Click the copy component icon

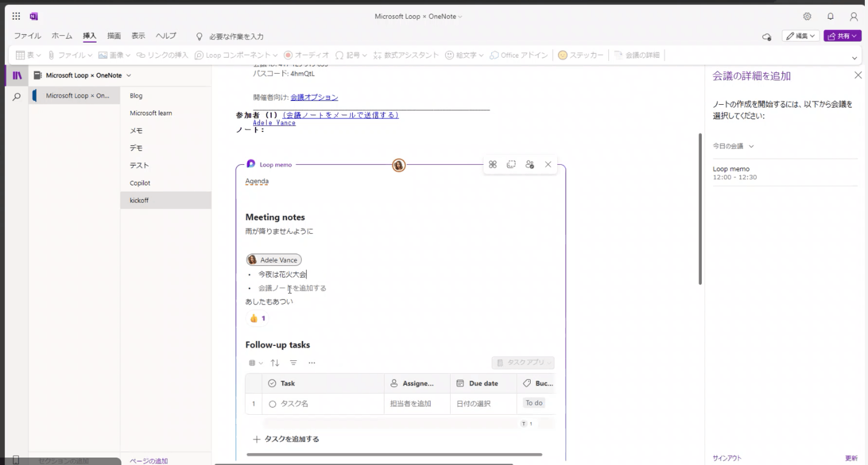(x=511, y=164)
